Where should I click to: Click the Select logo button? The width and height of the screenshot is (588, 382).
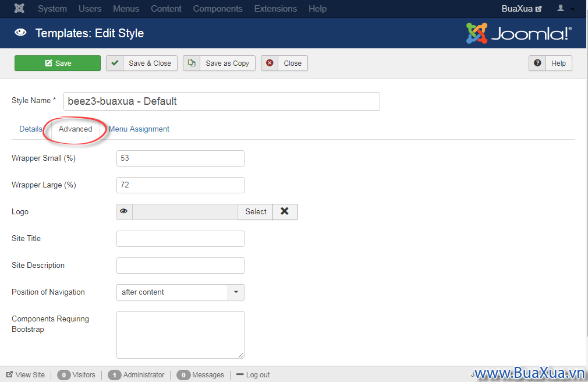tap(256, 211)
